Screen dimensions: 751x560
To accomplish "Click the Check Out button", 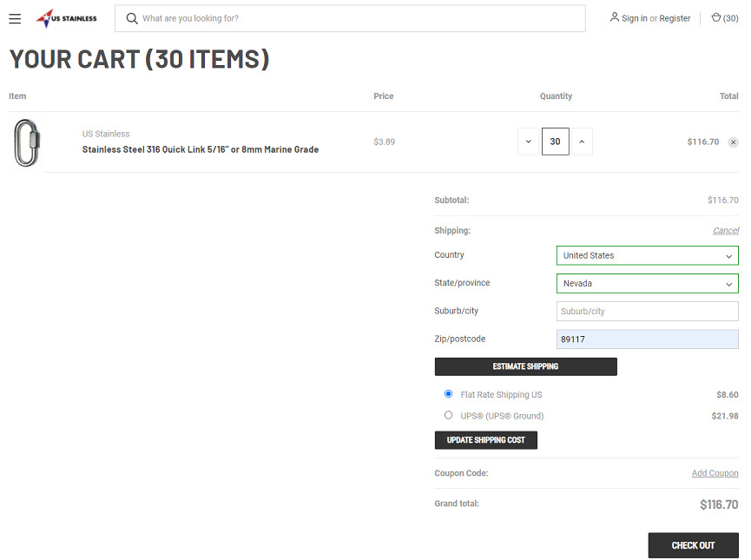I will tap(693, 545).
